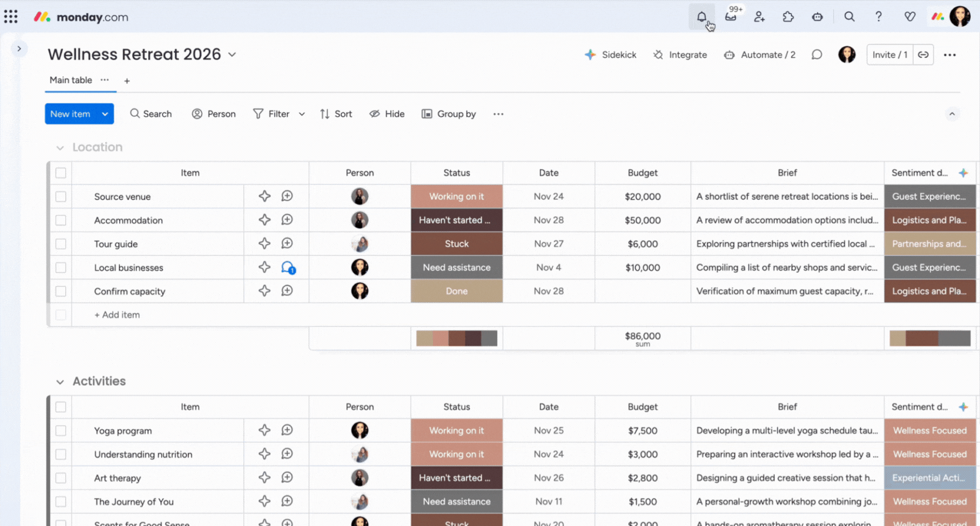Click Add item in Location group

click(117, 315)
